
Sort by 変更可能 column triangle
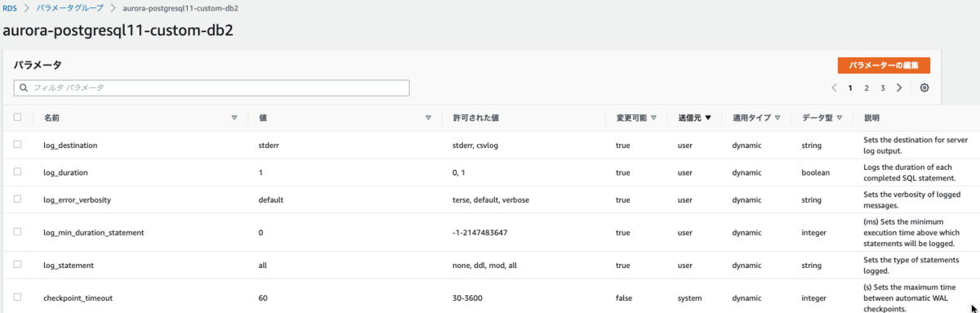(653, 118)
